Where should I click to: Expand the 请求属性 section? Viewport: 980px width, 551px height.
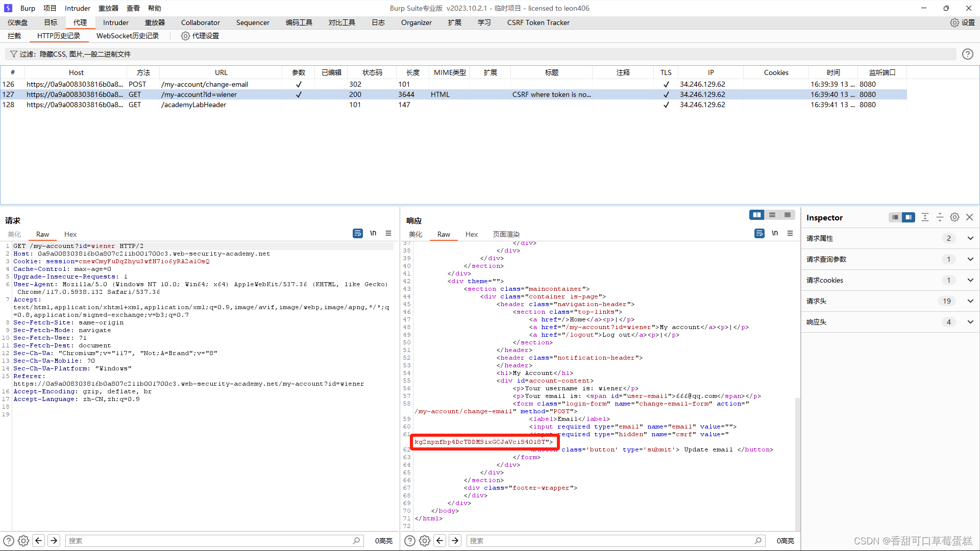coord(970,238)
